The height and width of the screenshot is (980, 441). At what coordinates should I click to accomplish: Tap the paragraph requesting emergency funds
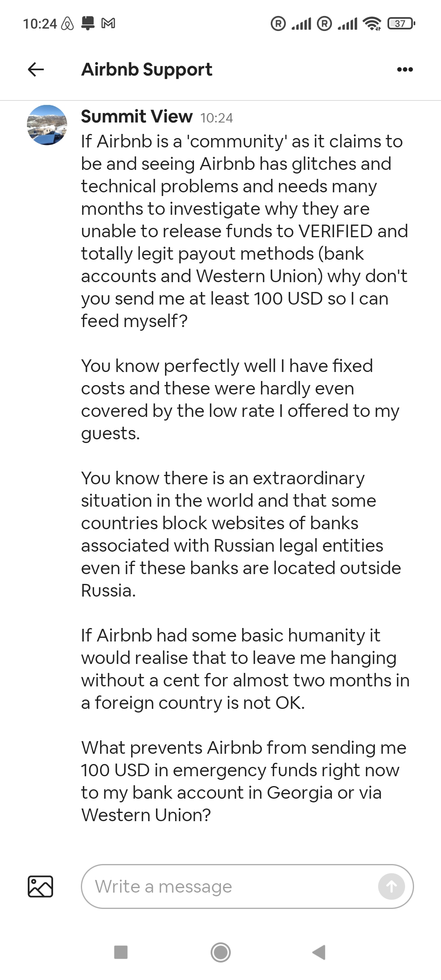pyautogui.click(x=243, y=781)
